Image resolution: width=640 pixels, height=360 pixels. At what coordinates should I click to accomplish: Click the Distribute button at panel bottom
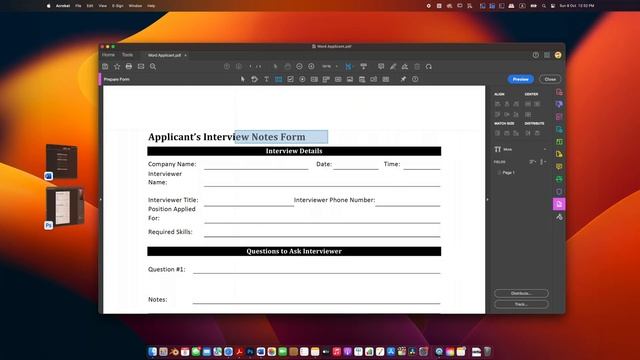pos(521,293)
